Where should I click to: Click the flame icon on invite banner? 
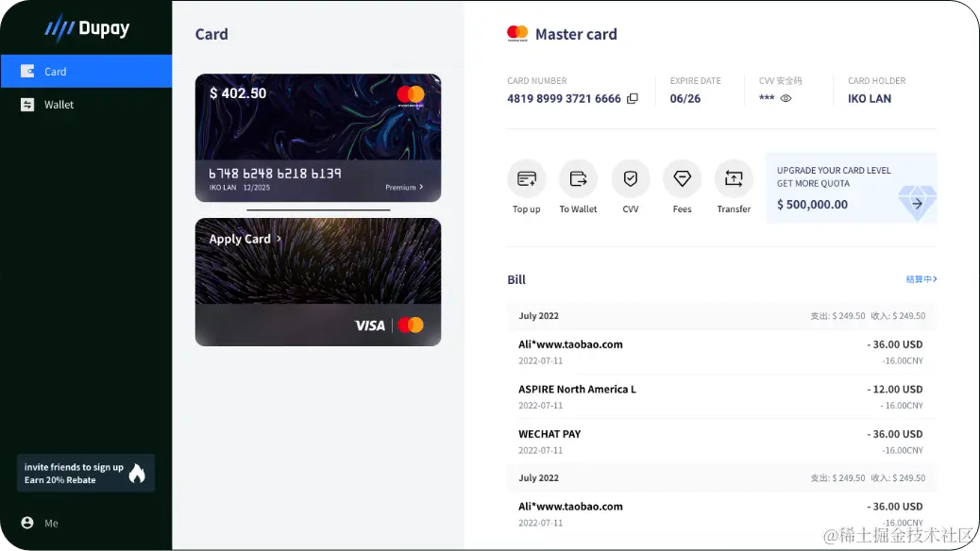click(x=137, y=474)
